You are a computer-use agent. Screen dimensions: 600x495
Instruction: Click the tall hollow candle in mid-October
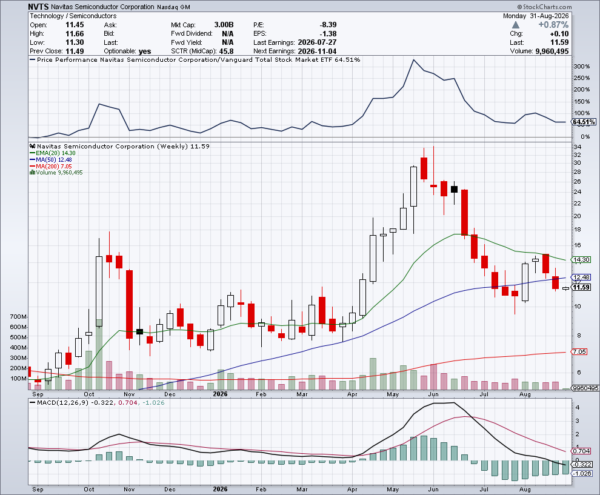point(99,291)
